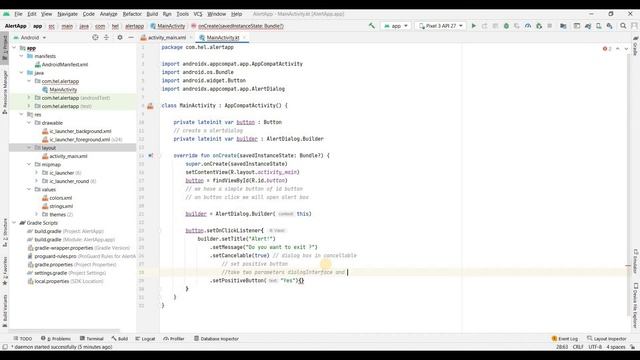The width and height of the screenshot is (640, 360).
Task: Select AndroidManifest.xml in project tree
Action: pos(61,64)
